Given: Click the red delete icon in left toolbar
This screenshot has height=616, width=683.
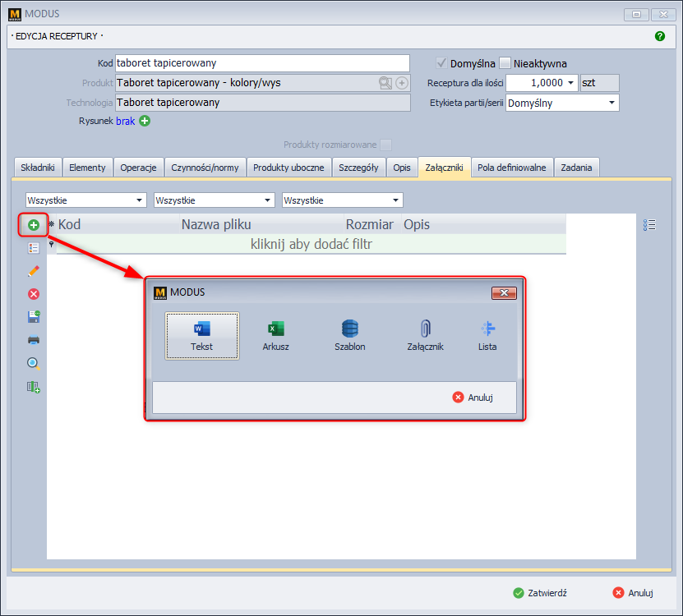Looking at the screenshot, I should (x=34, y=294).
